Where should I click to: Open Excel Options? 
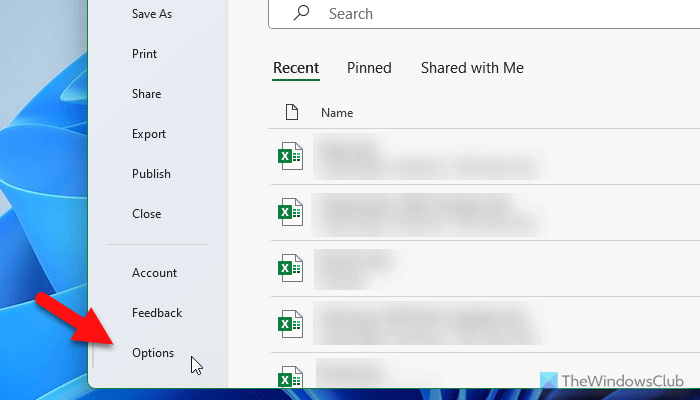point(153,353)
